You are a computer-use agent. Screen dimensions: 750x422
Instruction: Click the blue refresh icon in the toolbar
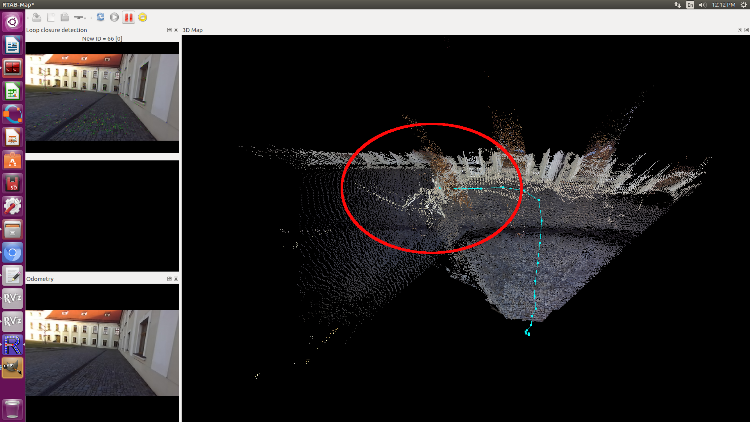pyautogui.click(x=101, y=17)
